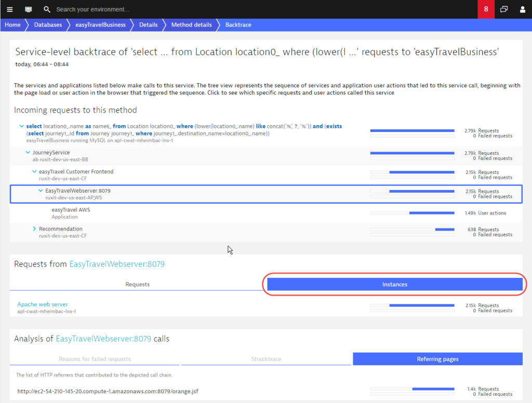Click 'today, 06:44 - 08:44' timeframe text
The width and height of the screenshot is (532, 403).
coord(42,64)
